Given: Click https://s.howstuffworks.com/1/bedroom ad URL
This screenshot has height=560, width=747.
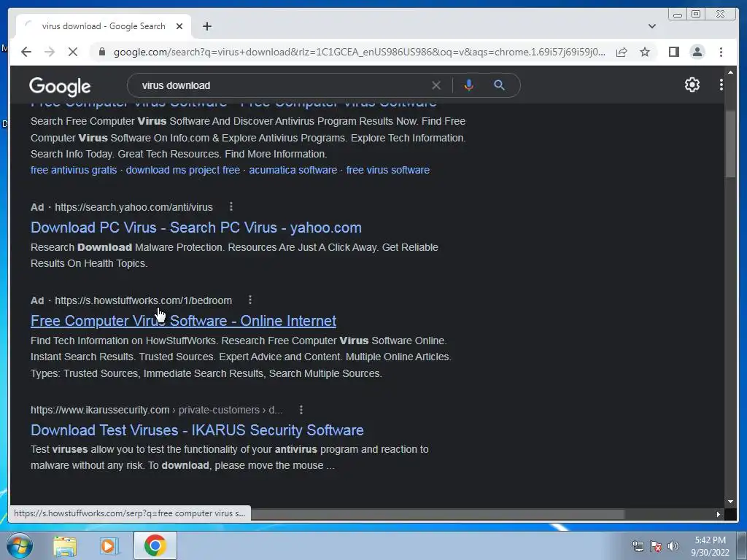Looking at the screenshot, I should [144, 300].
